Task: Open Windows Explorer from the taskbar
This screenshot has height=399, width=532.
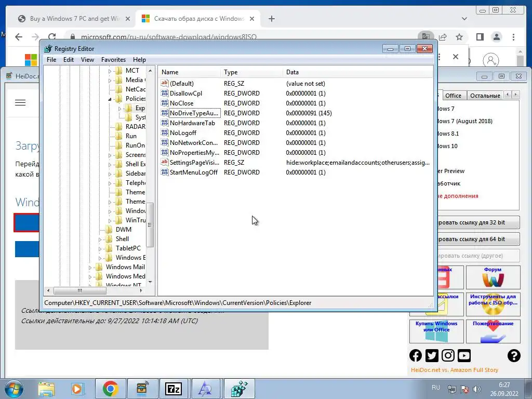Action: [x=46, y=389]
